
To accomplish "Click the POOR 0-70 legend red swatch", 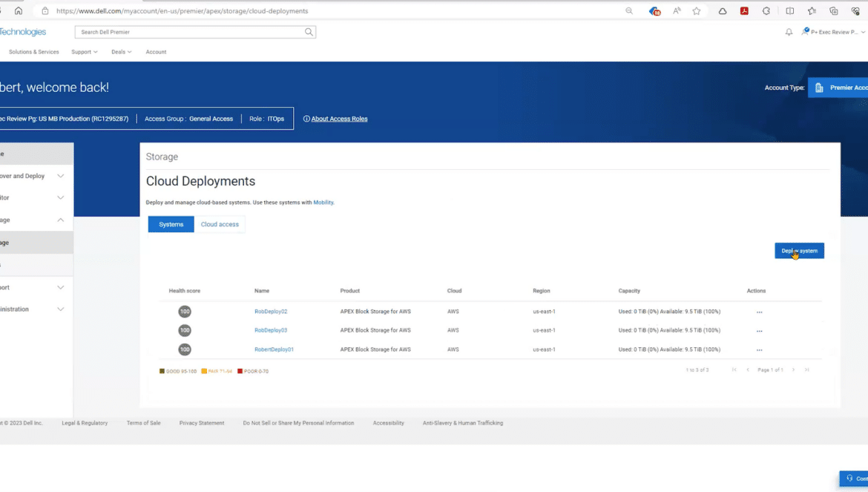I will [240, 371].
